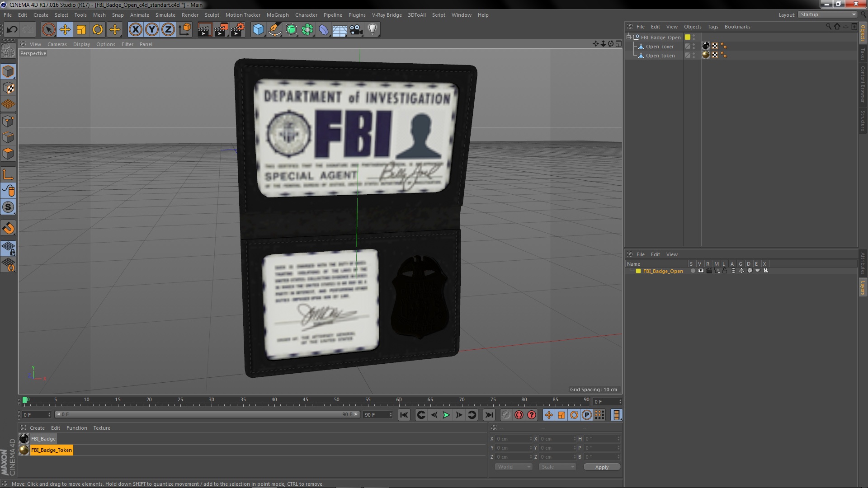Select the Rotate tool
This screenshot has height=488, width=868.
point(98,30)
